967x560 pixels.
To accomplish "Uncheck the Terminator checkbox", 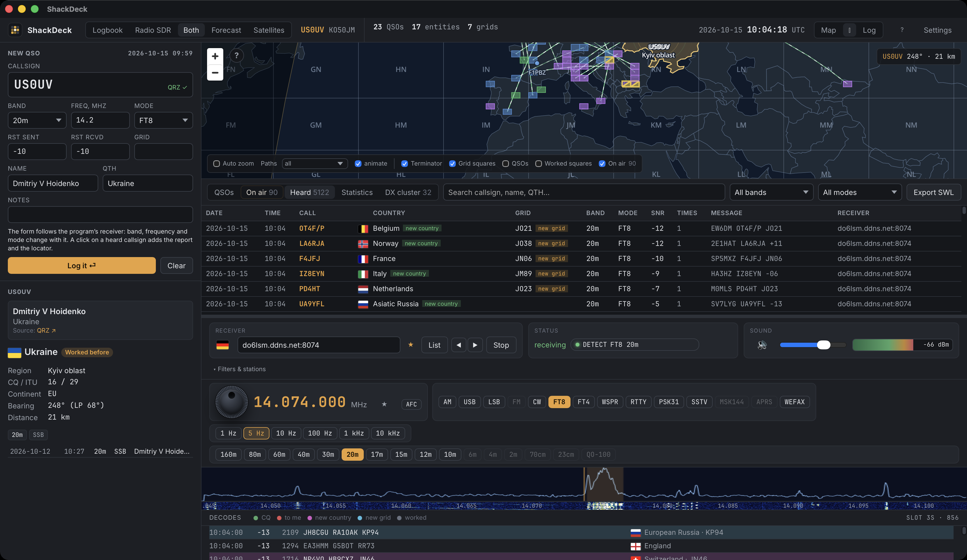I will point(404,163).
